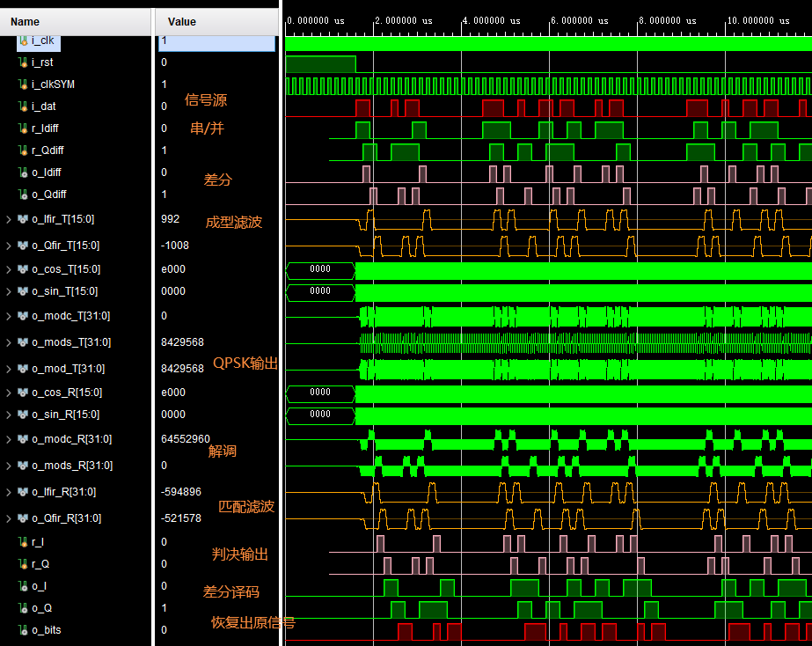Click the o_modc_T bus icon
812x646 pixels.
[23, 315]
